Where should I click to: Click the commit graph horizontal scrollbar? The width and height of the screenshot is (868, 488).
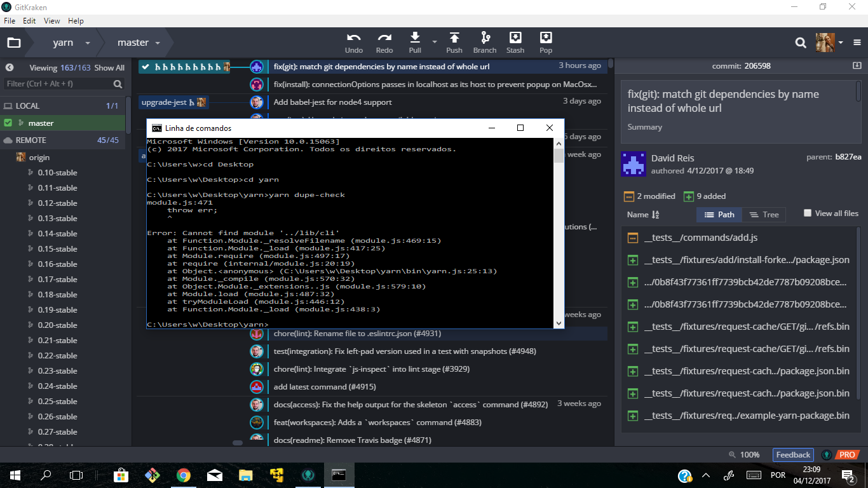point(238,442)
